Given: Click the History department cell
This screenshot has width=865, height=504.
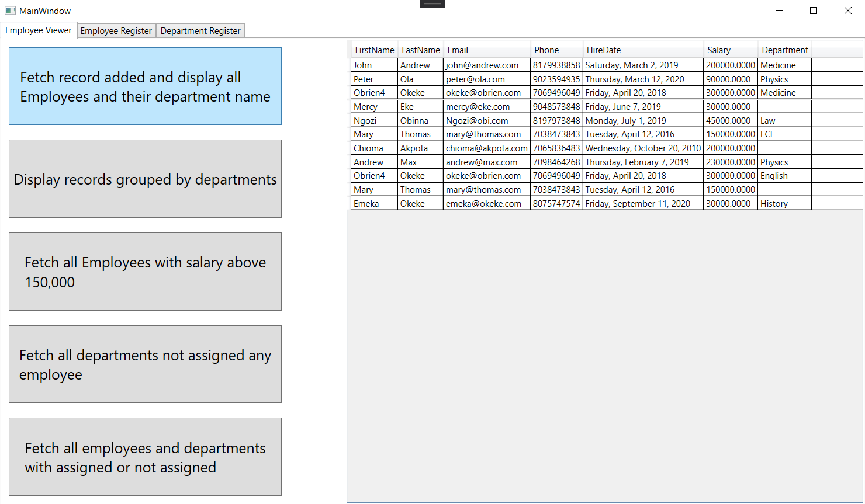Looking at the screenshot, I should 784,204.
